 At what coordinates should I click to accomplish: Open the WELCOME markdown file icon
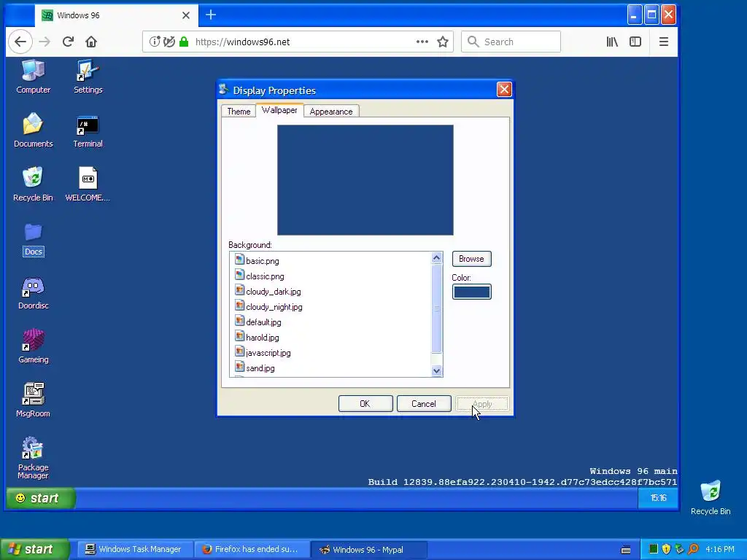tap(88, 184)
